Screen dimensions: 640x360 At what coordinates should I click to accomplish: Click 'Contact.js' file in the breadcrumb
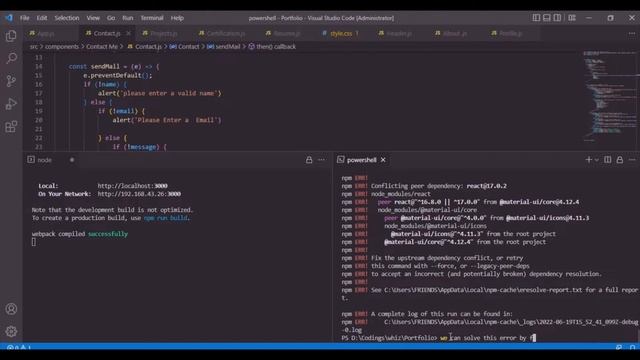148,47
